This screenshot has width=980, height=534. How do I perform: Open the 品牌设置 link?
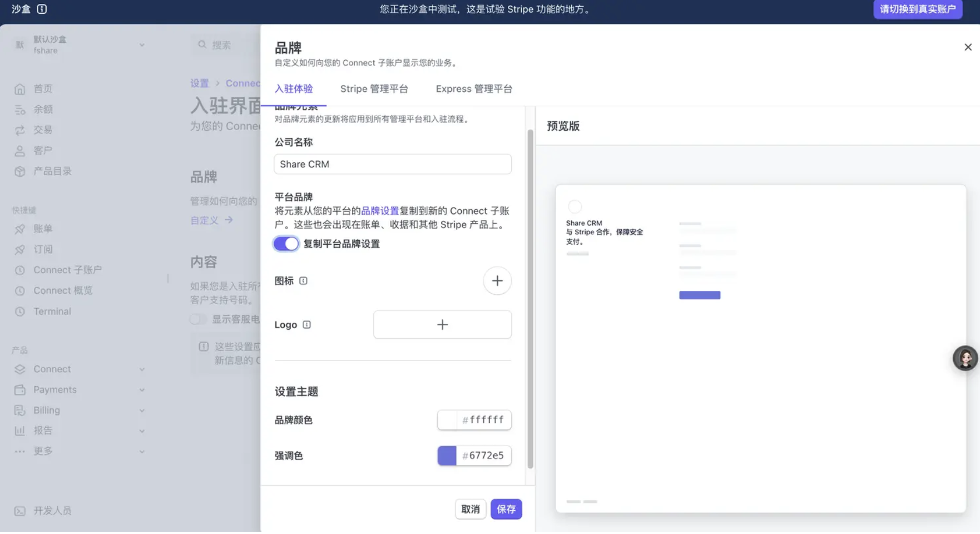click(x=380, y=211)
